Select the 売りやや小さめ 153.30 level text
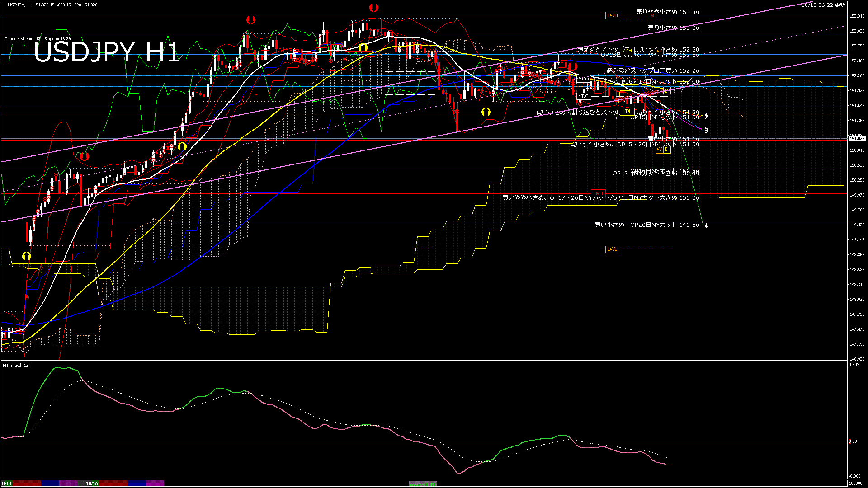The height and width of the screenshot is (488, 868). click(667, 12)
